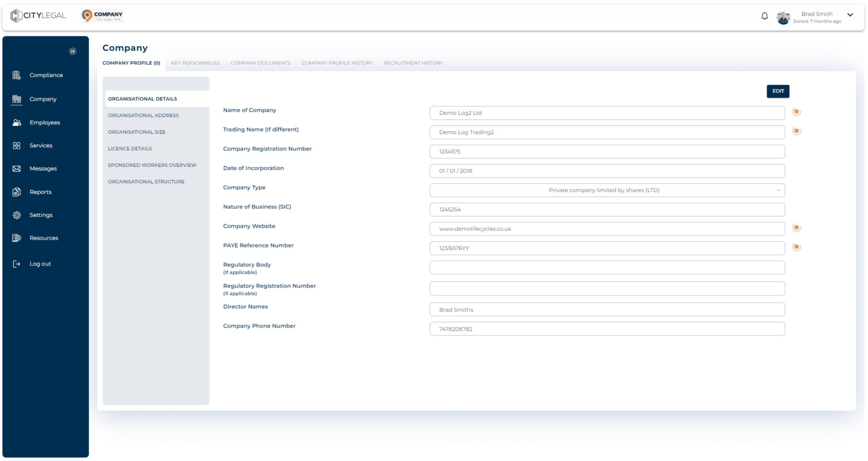Screen dimensions: 868x461
Task: Click the Messages envelope icon
Action: tap(17, 168)
